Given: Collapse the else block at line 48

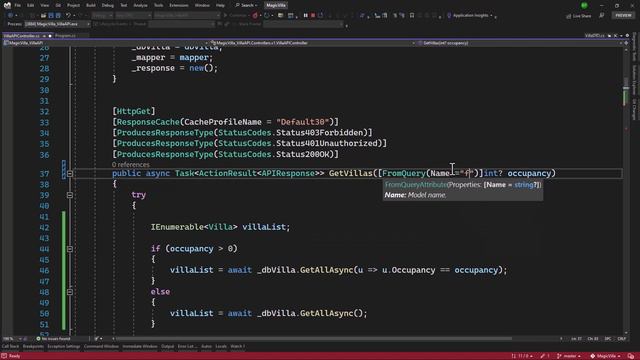Looking at the screenshot, I should [70, 292].
